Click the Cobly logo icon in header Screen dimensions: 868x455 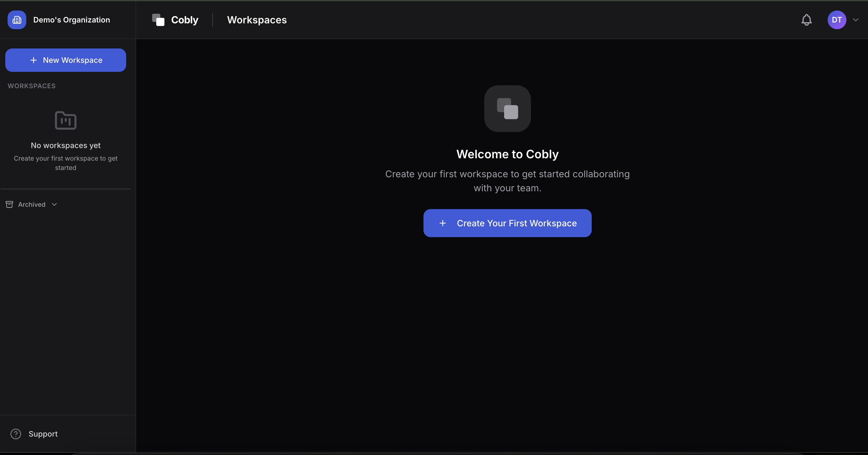158,20
